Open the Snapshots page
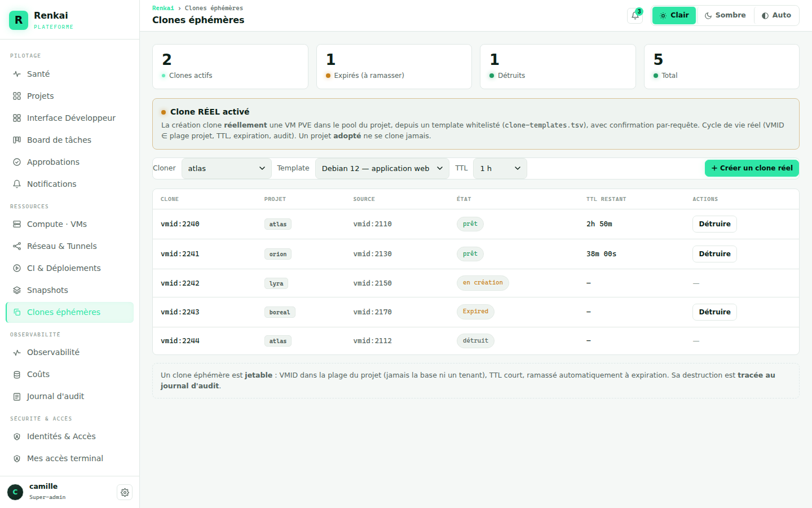The height and width of the screenshot is (508, 812). click(x=69, y=290)
